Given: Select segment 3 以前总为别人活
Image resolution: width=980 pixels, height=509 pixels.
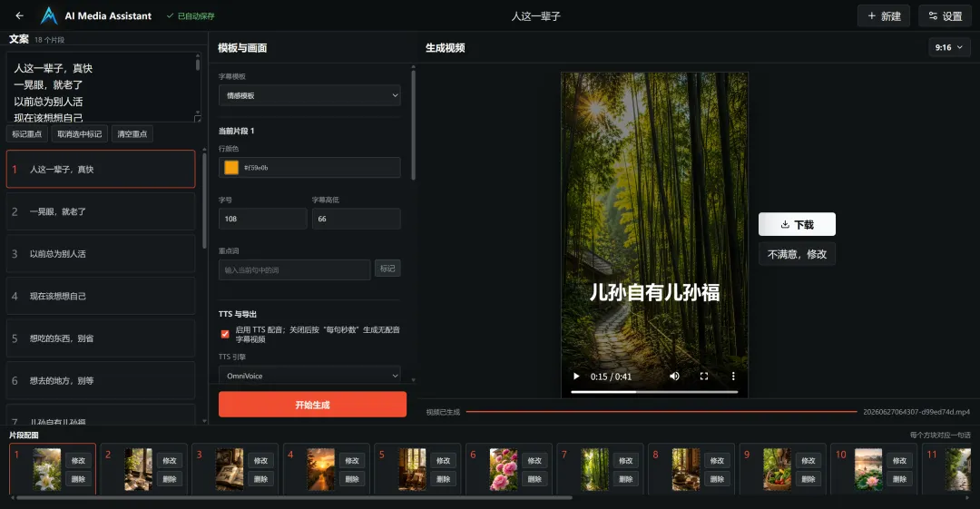Looking at the screenshot, I should (101, 254).
